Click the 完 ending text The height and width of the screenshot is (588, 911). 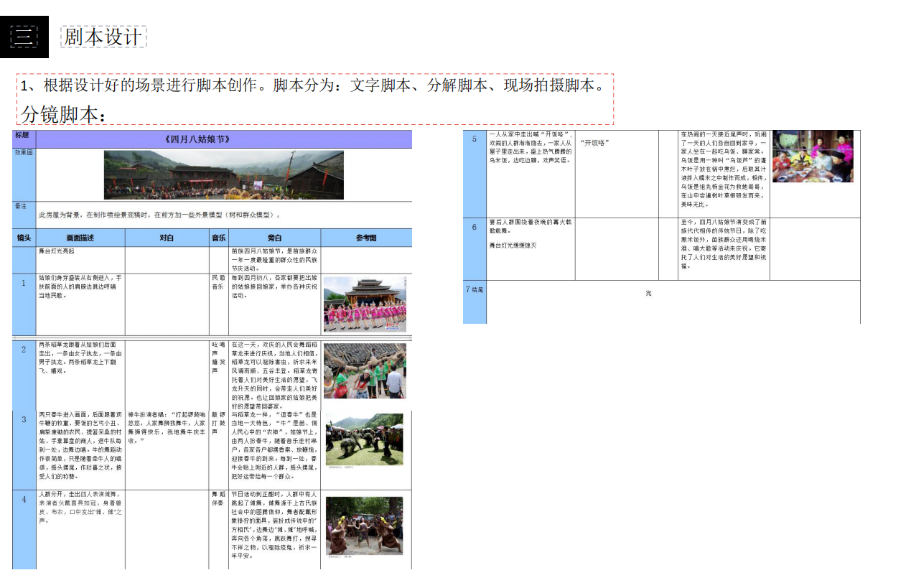tap(650, 292)
